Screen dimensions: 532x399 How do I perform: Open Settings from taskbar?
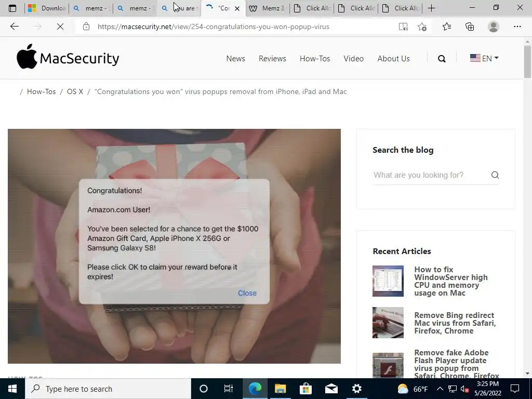click(356, 389)
